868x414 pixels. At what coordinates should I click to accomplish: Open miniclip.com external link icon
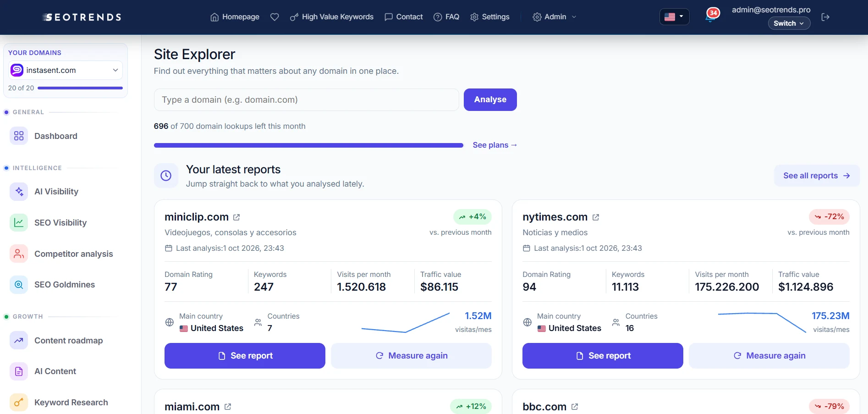pos(236,217)
